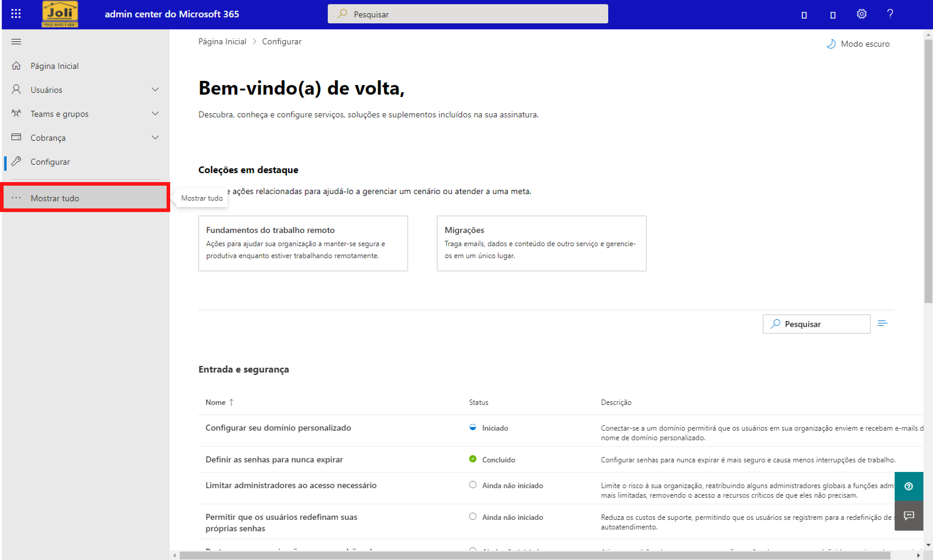Select Configurar in the sidebar
Screen dimensions: 933x560
(50, 161)
